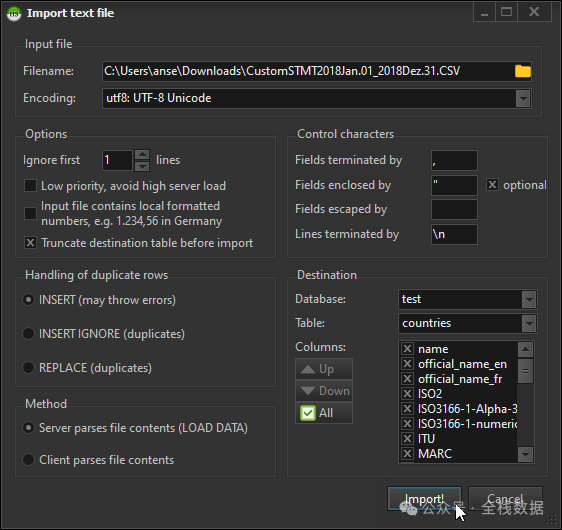Screen dimensions: 562x530
Task: Uncheck Truncate destination table before import
Action: pos(30,243)
